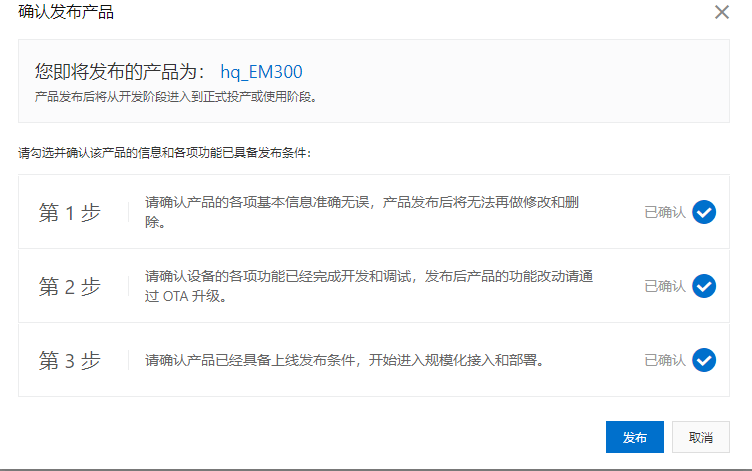Click 已确认 text in step 3 row
752x471 pixels.
pos(665,360)
